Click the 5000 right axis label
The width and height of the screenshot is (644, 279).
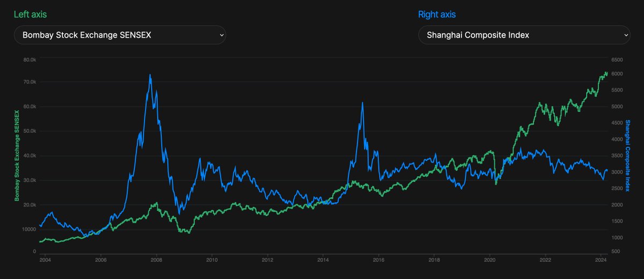point(617,106)
